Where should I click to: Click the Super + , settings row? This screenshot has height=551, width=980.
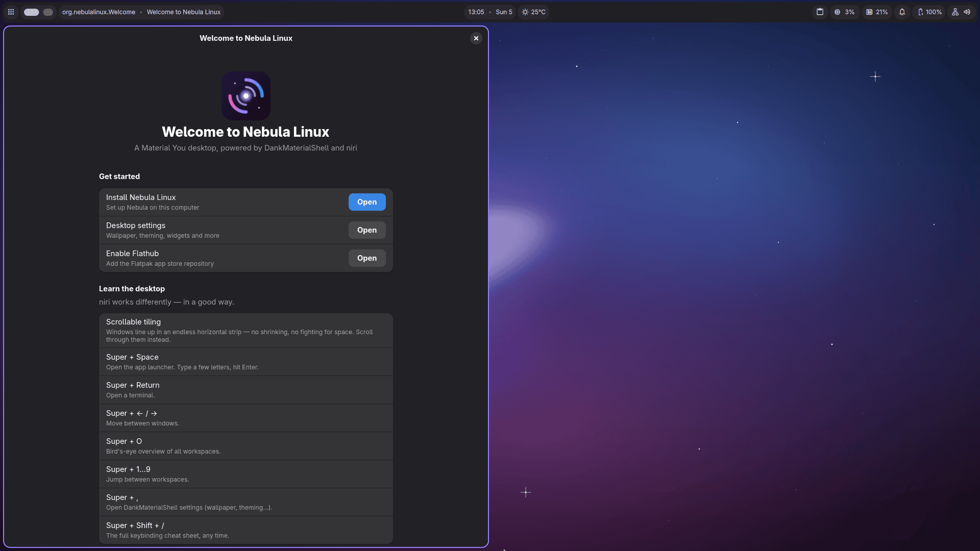[246, 503]
